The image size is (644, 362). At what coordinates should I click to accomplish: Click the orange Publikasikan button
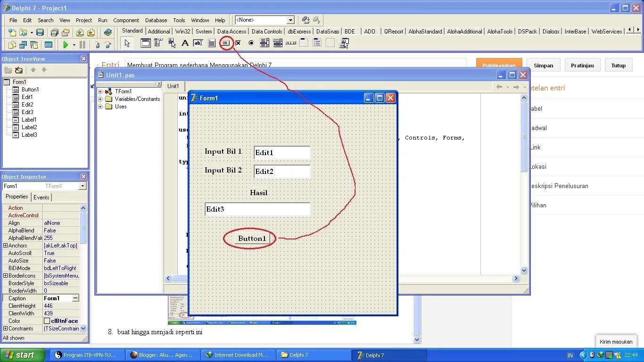point(499,65)
